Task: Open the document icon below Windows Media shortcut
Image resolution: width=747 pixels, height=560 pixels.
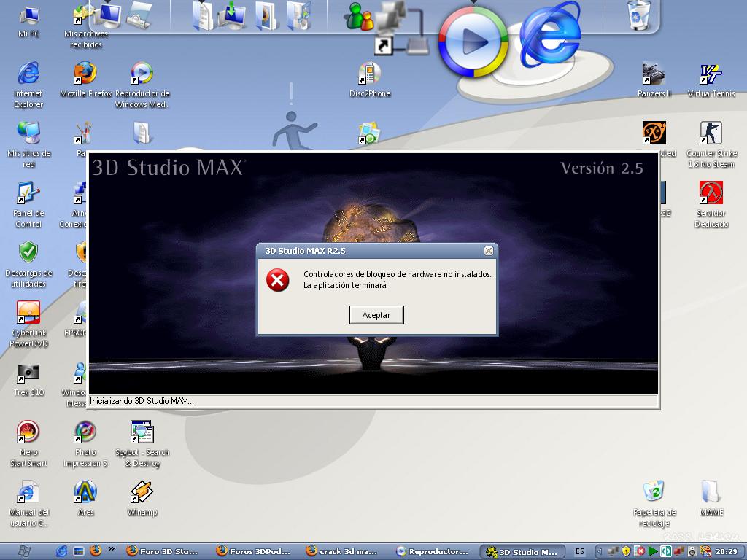Action: coord(142,133)
